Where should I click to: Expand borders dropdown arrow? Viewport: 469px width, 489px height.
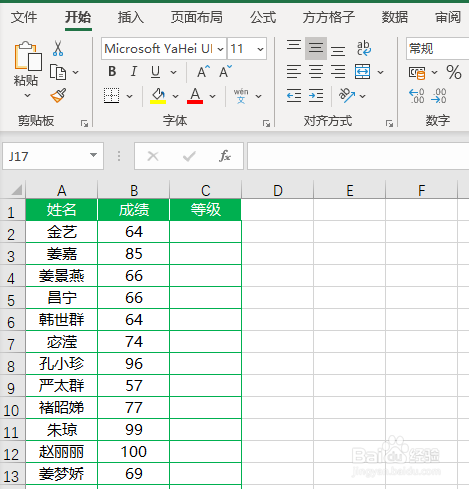tap(130, 96)
